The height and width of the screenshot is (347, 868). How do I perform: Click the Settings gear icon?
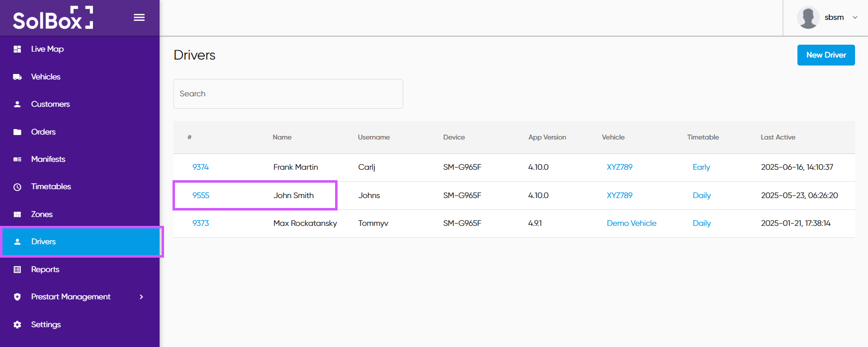17,325
